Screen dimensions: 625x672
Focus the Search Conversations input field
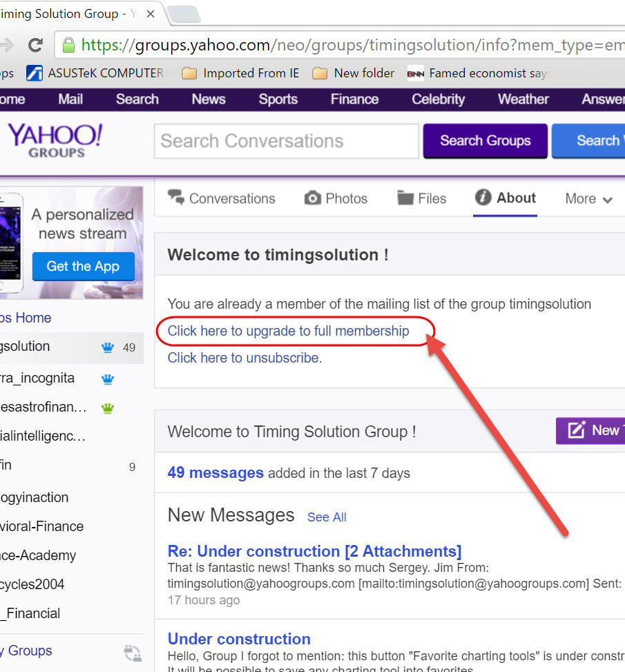coord(286,142)
